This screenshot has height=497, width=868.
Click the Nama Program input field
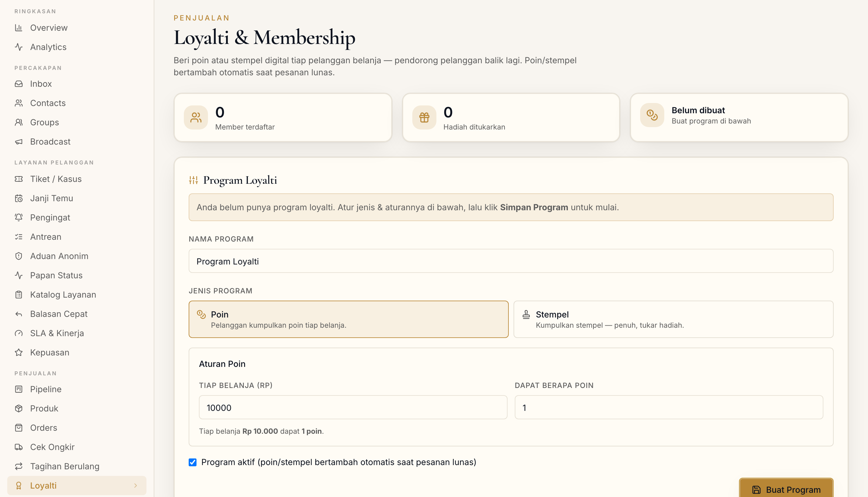coord(511,261)
